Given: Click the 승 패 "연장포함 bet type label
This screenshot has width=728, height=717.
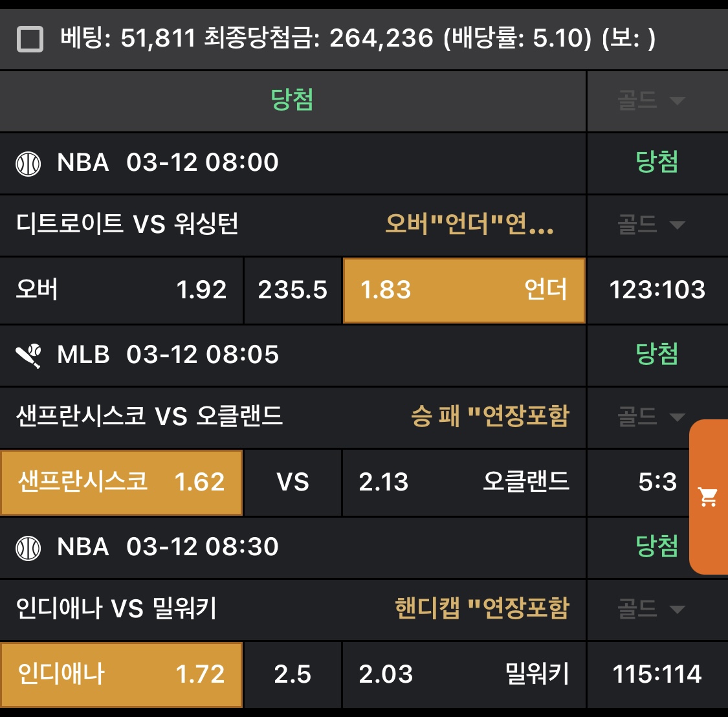Looking at the screenshot, I should (490, 416).
